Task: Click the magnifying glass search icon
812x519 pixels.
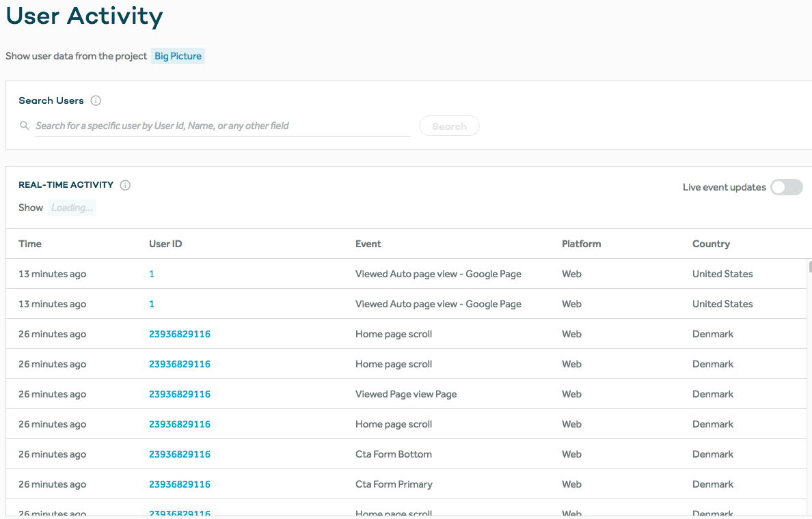Action: point(25,126)
